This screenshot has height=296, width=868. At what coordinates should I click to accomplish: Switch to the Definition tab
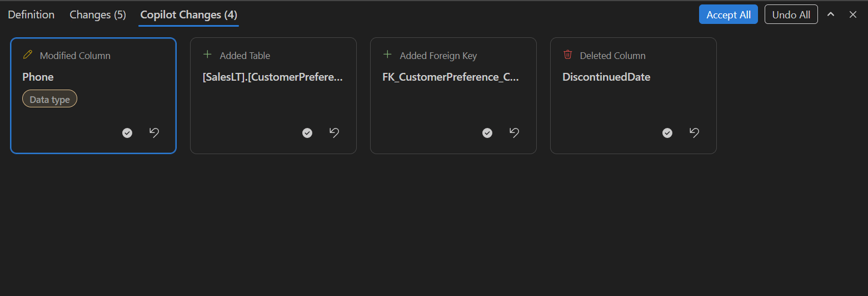[x=31, y=15]
